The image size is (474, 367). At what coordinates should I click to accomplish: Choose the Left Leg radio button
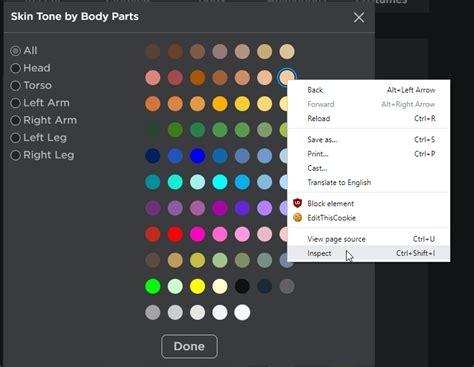tap(15, 137)
